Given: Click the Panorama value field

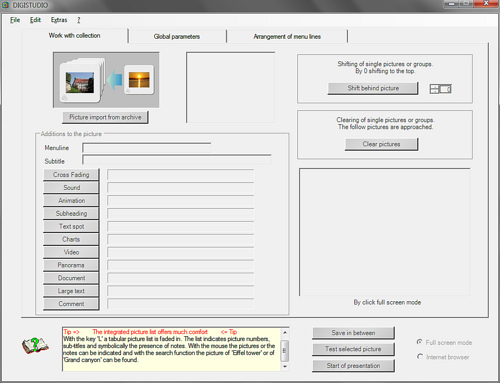Looking at the screenshot, I should click(x=180, y=265).
